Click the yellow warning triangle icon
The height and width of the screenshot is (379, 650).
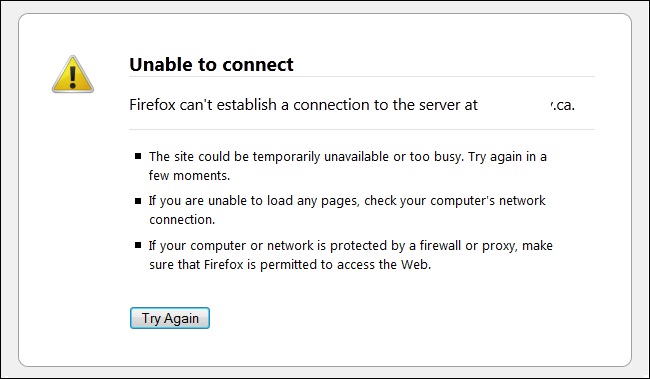(x=73, y=74)
